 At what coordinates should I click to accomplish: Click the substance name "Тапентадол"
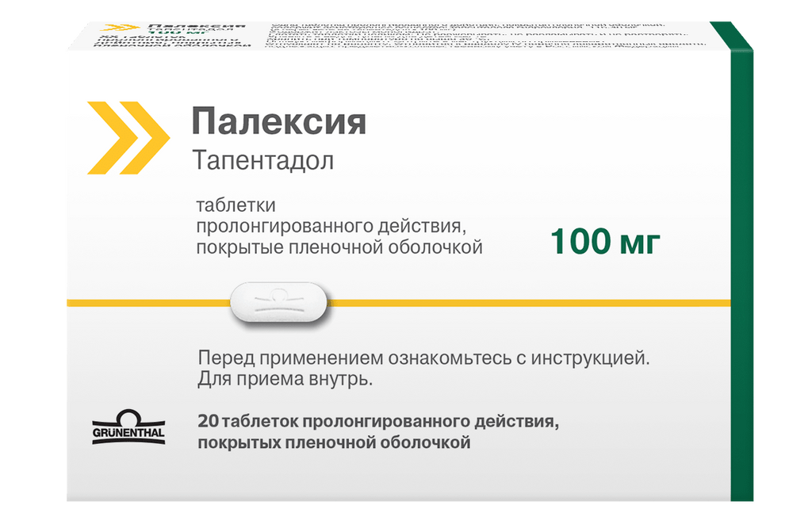(263, 160)
